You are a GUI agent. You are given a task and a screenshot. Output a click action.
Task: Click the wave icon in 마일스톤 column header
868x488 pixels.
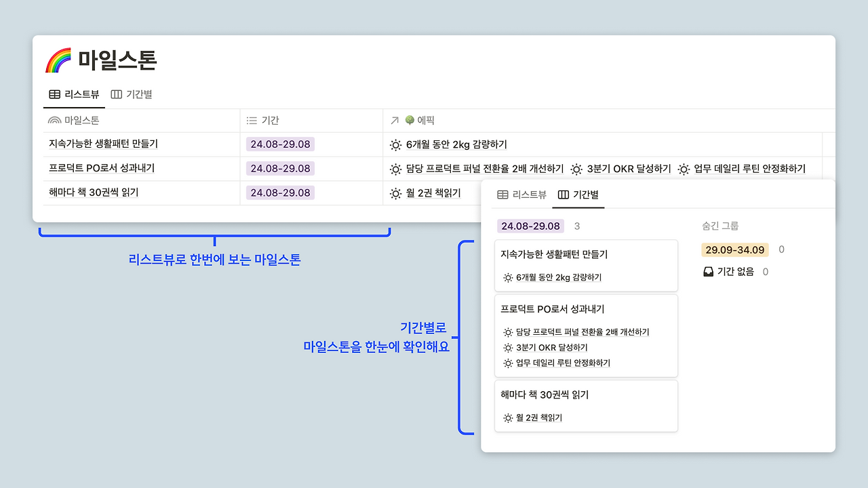coord(54,120)
